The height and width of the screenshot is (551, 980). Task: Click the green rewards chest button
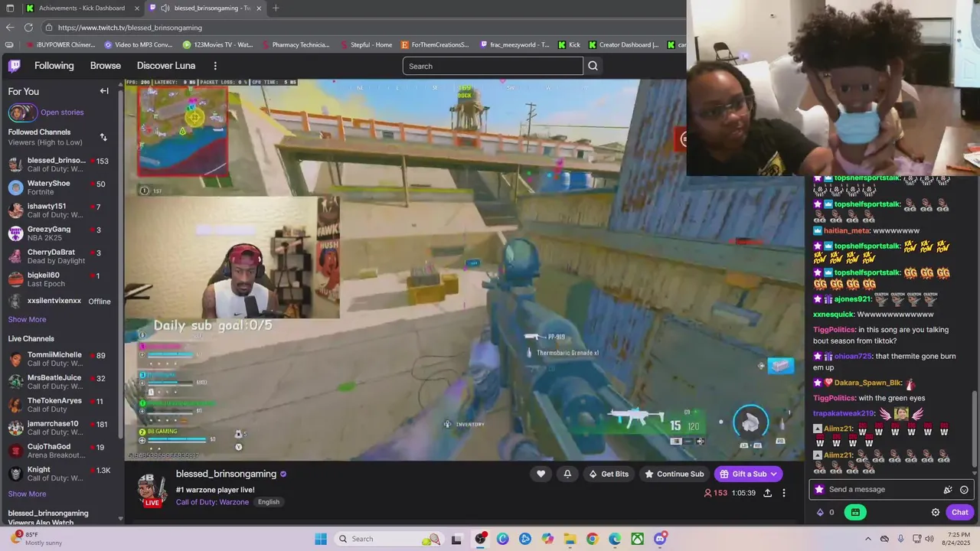pos(855,512)
